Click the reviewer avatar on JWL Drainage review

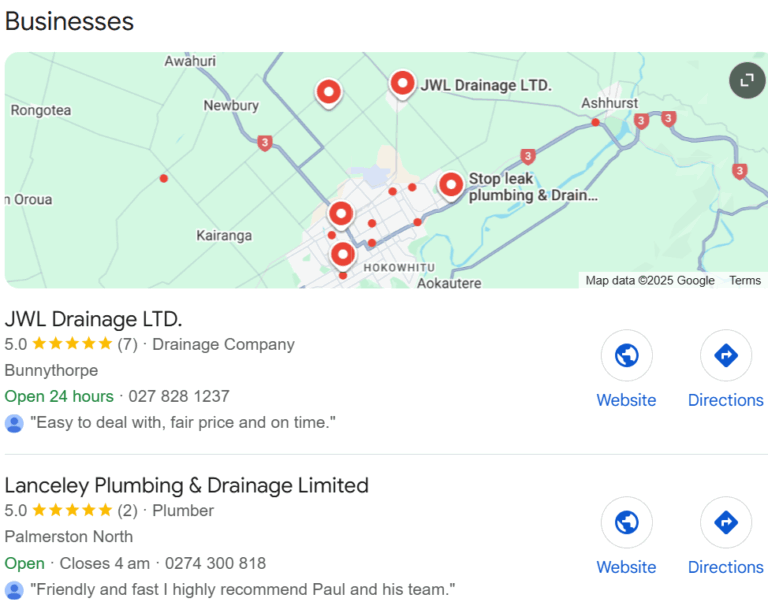click(x=14, y=423)
